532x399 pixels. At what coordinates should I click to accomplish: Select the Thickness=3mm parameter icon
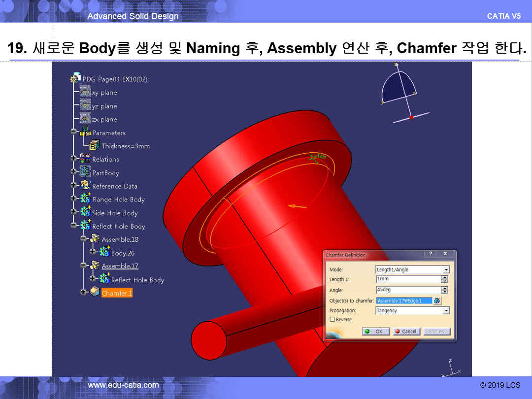(x=95, y=146)
